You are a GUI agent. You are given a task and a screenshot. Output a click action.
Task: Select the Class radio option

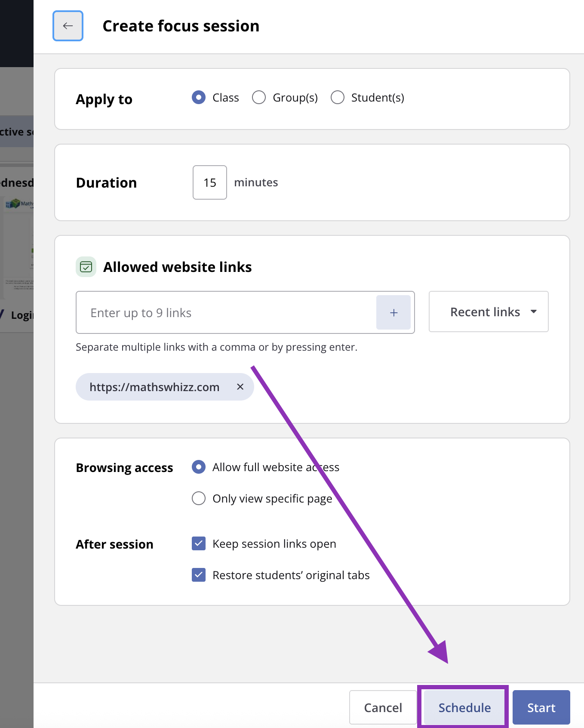[199, 97]
